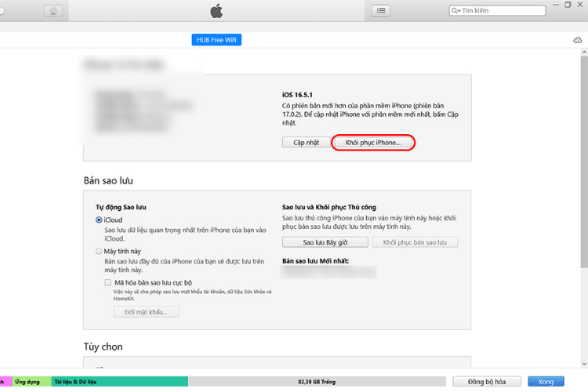Screen dimensions: 588x392
Task: Enable Mã hóa bản sao lưu cục bộ
Action: tap(108, 282)
